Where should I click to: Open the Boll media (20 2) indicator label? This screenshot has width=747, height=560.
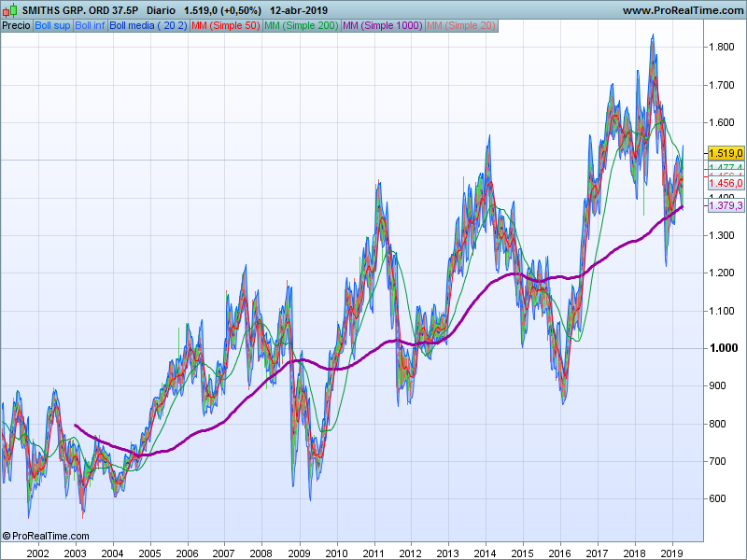coord(148,26)
